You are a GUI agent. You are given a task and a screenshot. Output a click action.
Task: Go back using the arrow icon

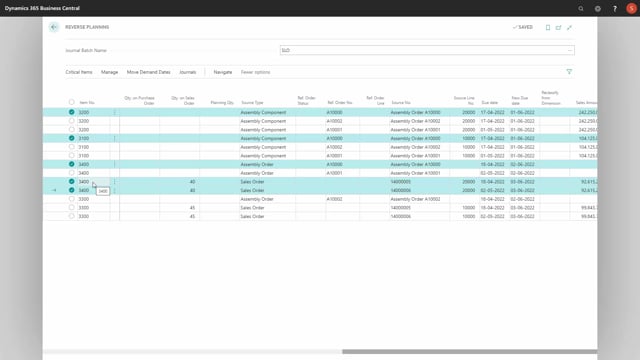54,27
